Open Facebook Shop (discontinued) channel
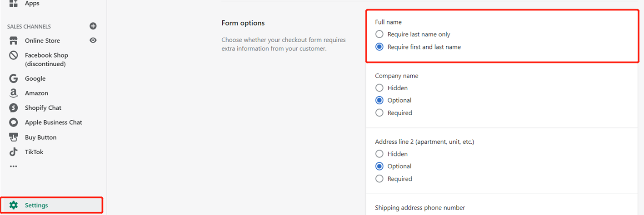The image size is (644, 215). coord(46,59)
